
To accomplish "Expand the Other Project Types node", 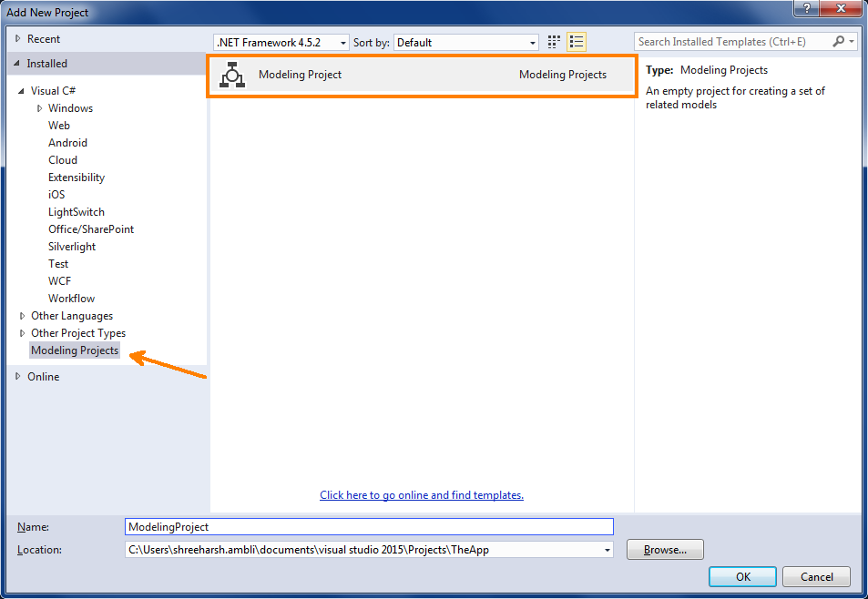I will (22, 333).
